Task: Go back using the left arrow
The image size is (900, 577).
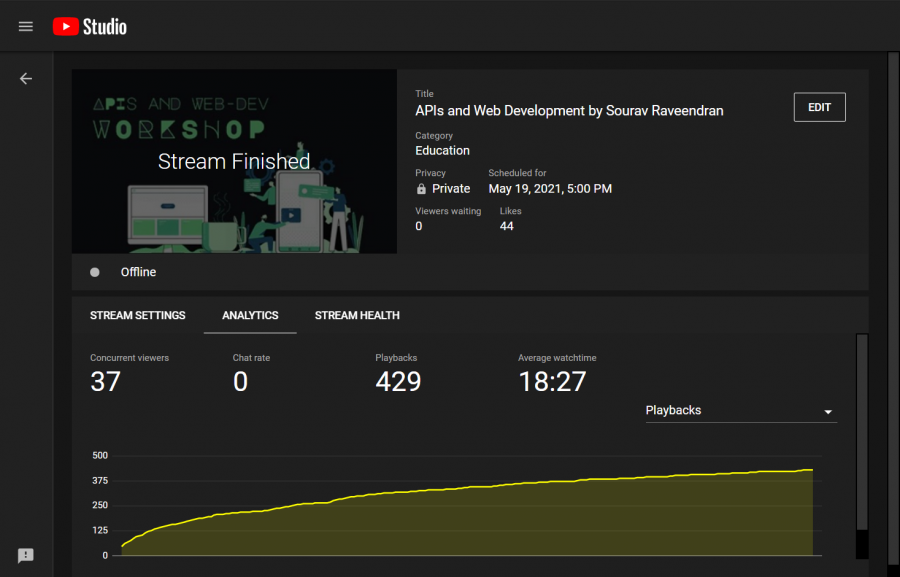Action: tap(26, 79)
